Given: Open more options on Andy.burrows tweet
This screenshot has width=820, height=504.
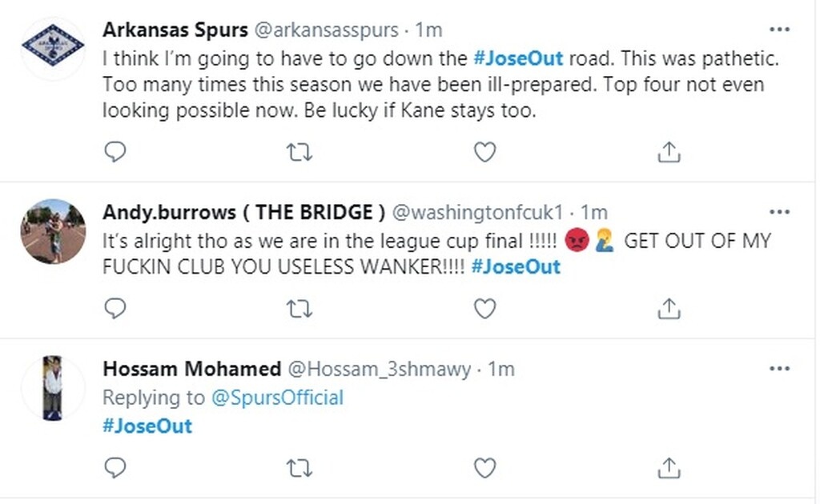Looking at the screenshot, I should [779, 212].
